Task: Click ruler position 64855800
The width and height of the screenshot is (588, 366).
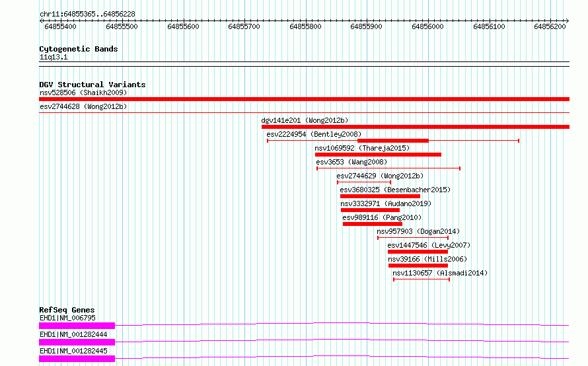Action: pos(306,26)
